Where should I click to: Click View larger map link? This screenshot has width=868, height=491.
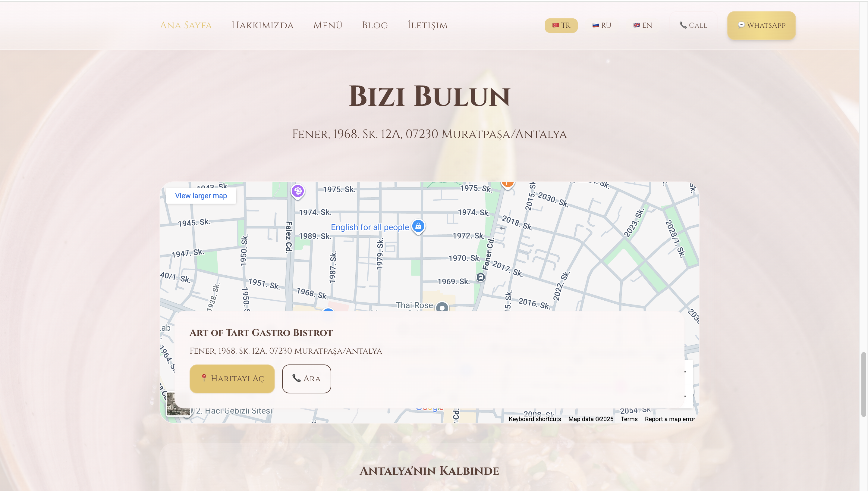pyautogui.click(x=201, y=195)
